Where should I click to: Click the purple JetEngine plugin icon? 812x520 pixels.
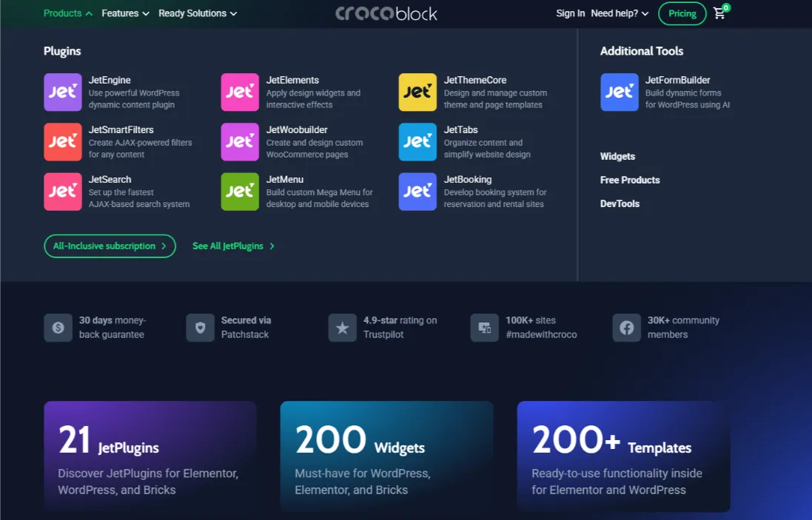pos(63,92)
